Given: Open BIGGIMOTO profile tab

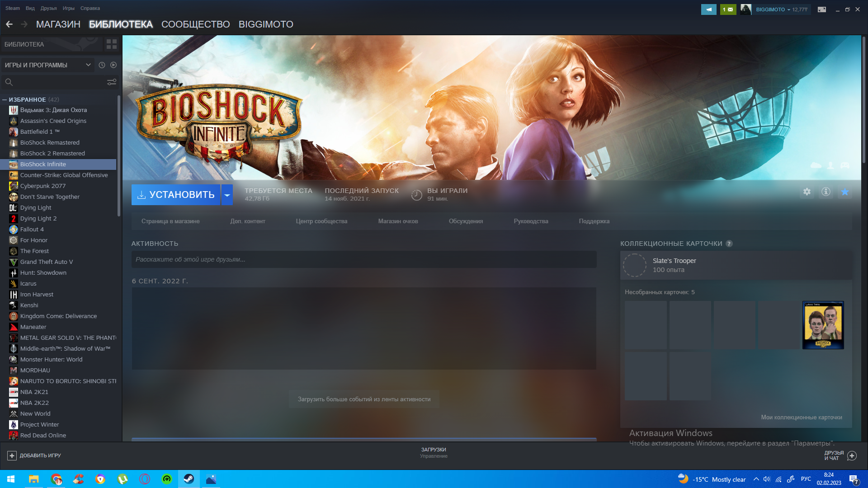Looking at the screenshot, I should [x=266, y=24].
